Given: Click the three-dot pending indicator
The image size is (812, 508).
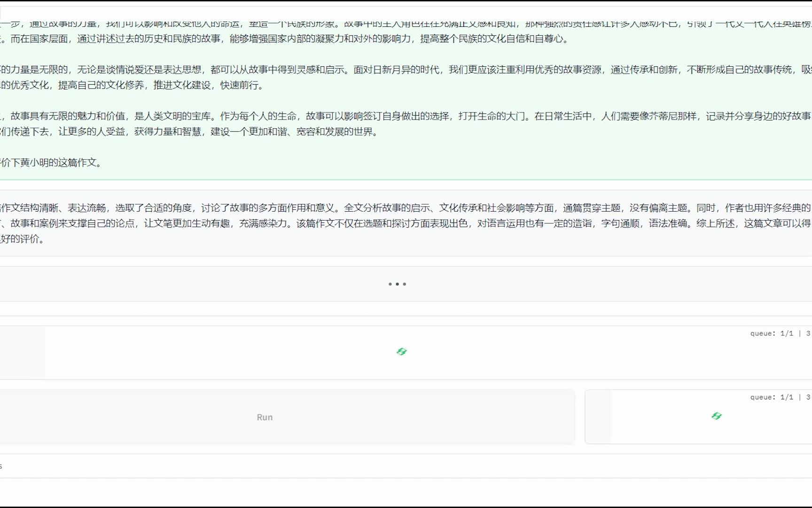Looking at the screenshot, I should click(x=397, y=284).
